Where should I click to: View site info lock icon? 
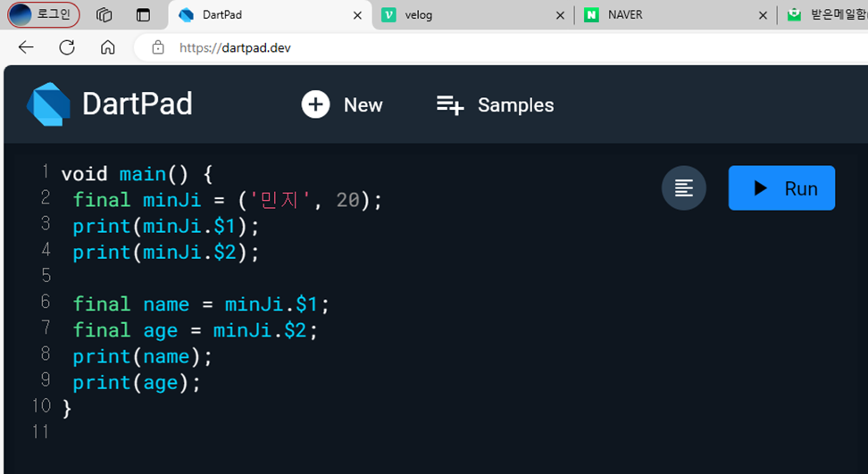coord(158,47)
